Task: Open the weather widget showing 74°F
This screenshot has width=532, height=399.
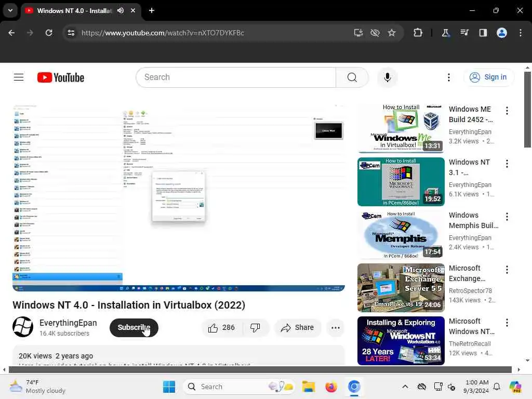Action: point(37,387)
